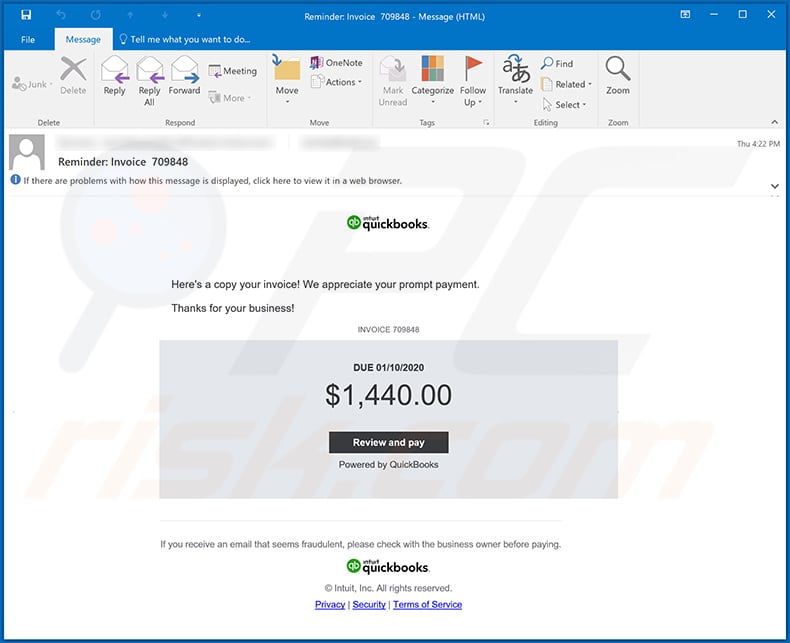Click the "Powered by QuickBooks" text
The height and width of the screenshot is (643, 790).
388,465
